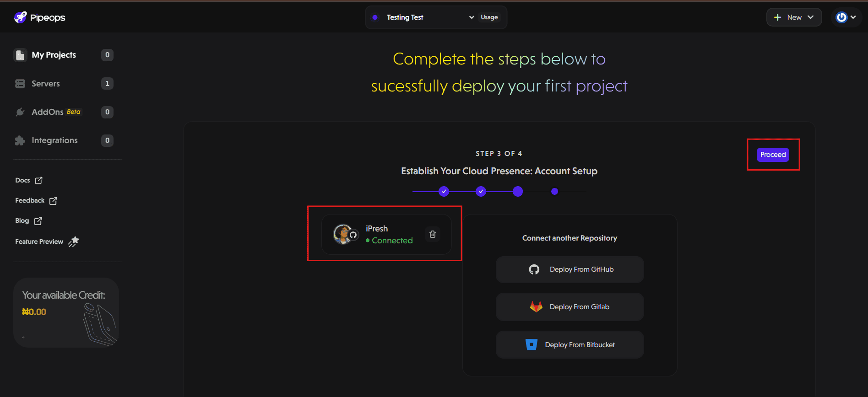868x397 pixels.
Task: Click the AddOns plug icon
Action: coord(20,112)
